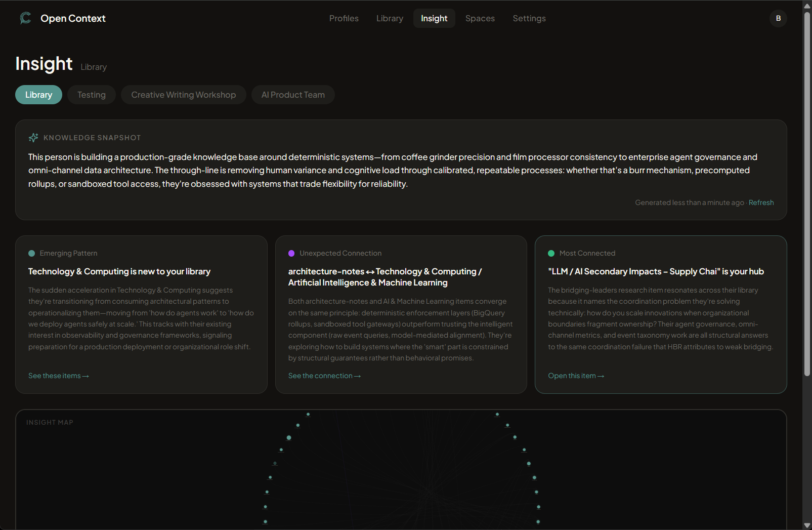812x530 pixels.
Task: Follow the 'See these items' link
Action: pos(59,376)
